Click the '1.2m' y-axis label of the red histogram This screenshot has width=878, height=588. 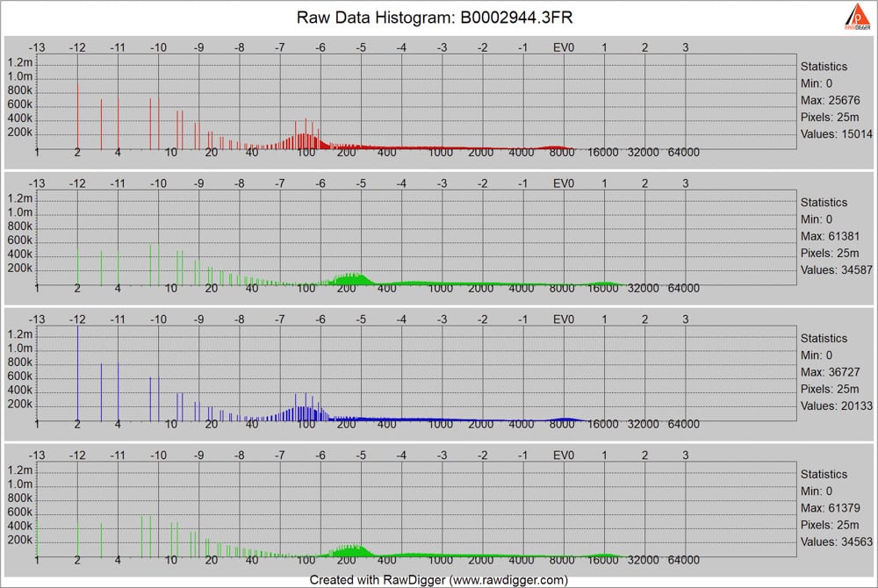[19, 61]
